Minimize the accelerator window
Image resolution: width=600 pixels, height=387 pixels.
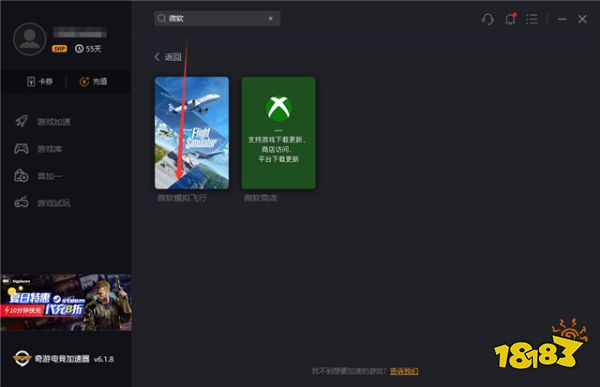tap(562, 19)
